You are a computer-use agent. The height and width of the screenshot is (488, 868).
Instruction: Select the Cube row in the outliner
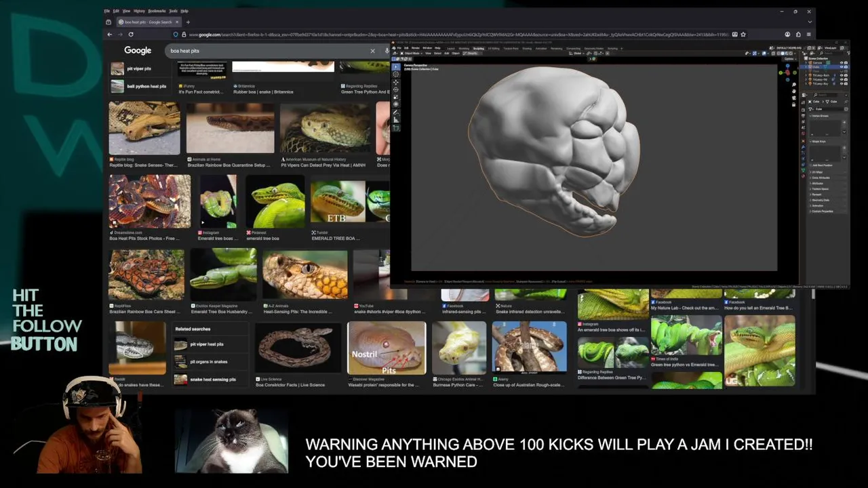tap(824, 67)
